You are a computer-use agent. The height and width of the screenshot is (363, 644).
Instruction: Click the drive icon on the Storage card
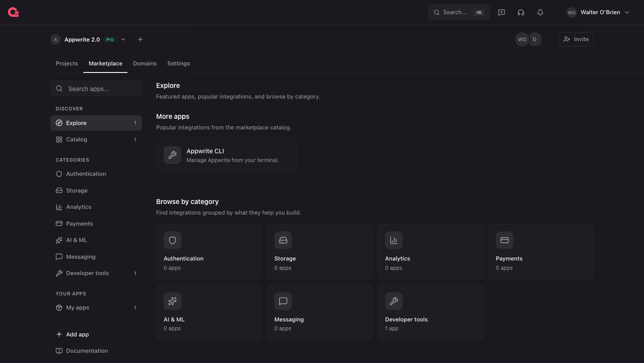[283, 240]
